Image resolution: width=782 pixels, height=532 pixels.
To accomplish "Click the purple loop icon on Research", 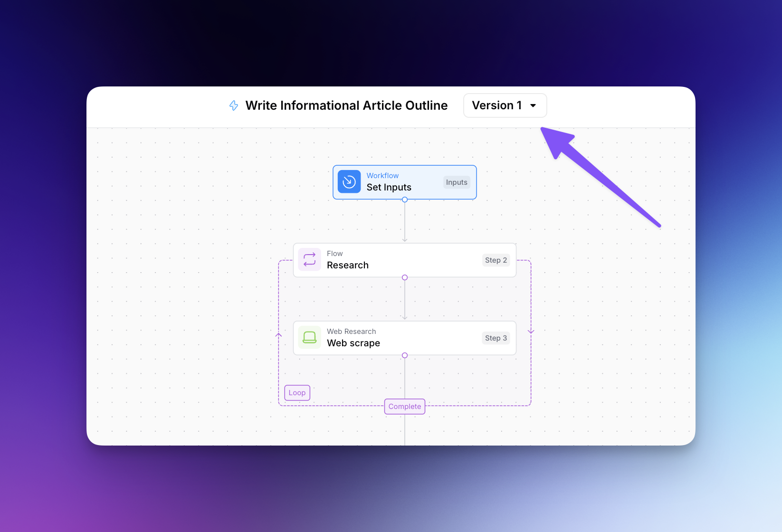I will 309,260.
